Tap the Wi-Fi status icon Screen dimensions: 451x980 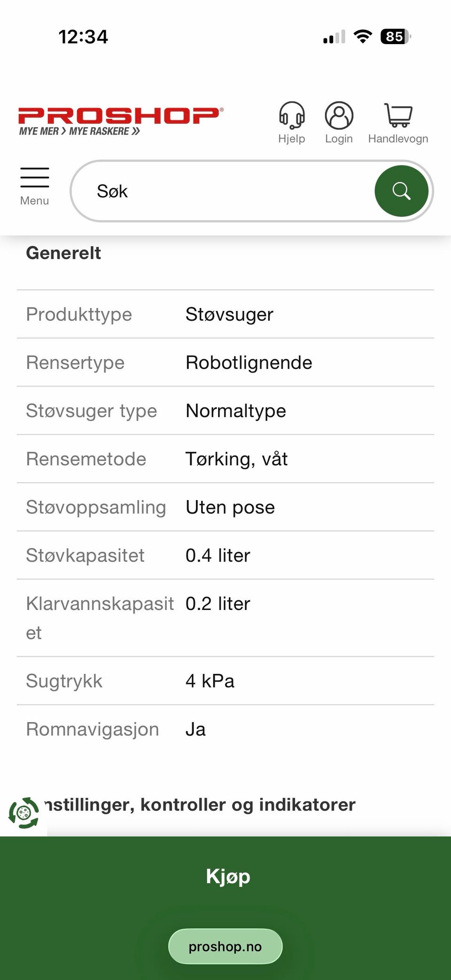click(x=362, y=36)
